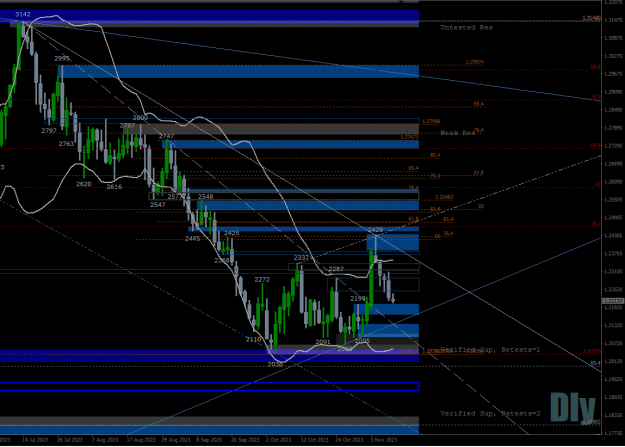Click the 'Verified Sup, Retests=1' label

click(490, 350)
